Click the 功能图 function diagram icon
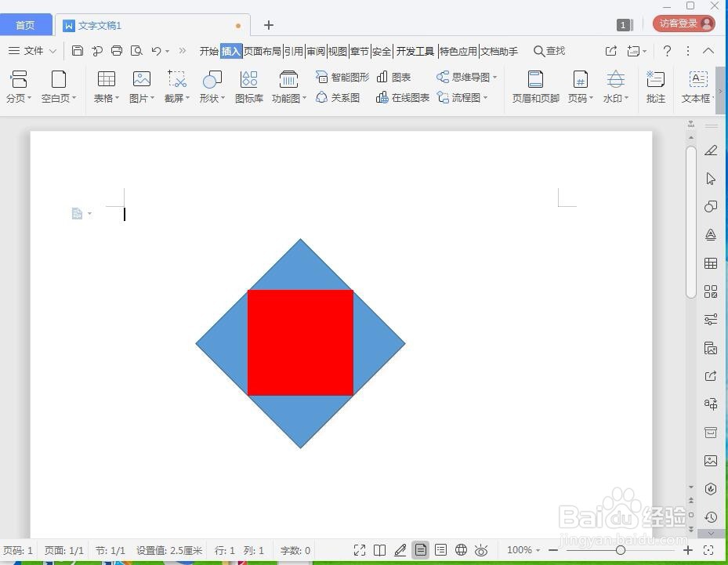The width and height of the screenshot is (728, 565). coord(288,79)
